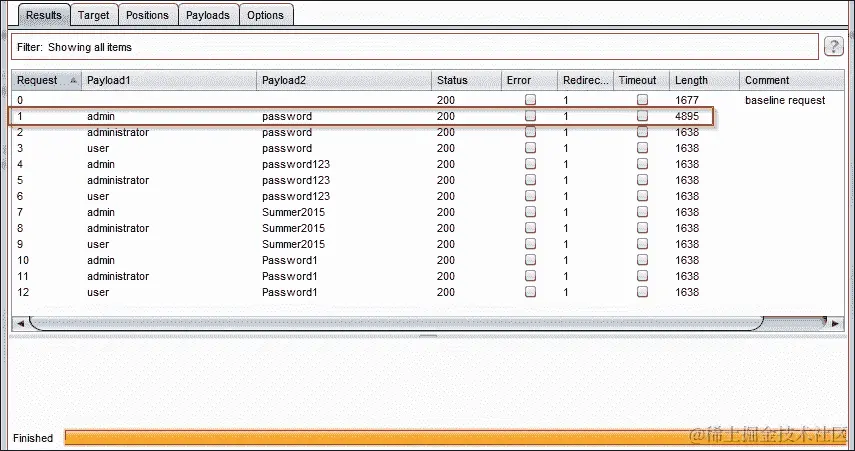
Task: Toggle Error checkbox in request 1 row
Action: point(530,116)
